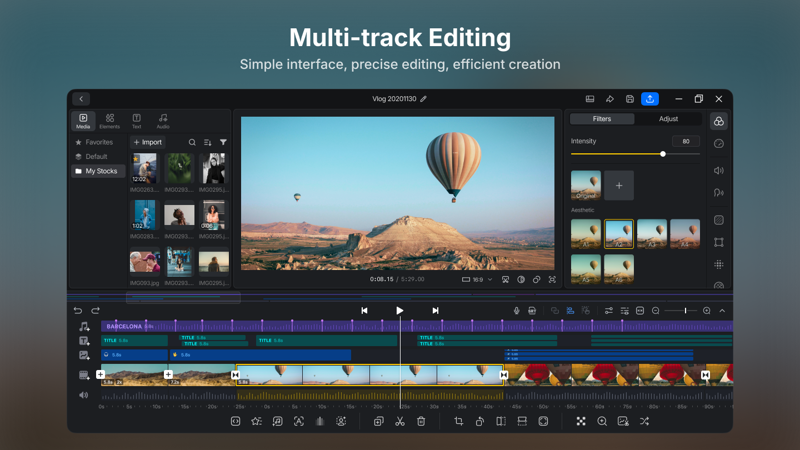Switch to the Adjust tab
Screen dimensions: 800x450
tap(668, 119)
